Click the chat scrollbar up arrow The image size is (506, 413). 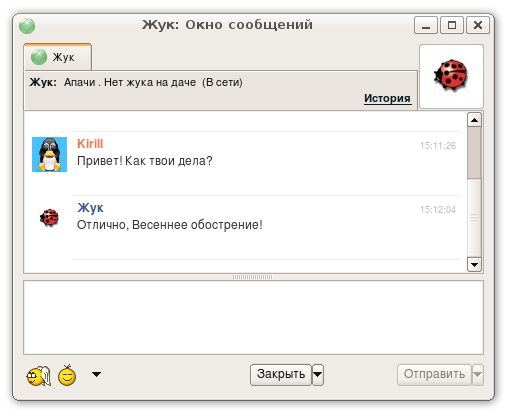(474, 120)
